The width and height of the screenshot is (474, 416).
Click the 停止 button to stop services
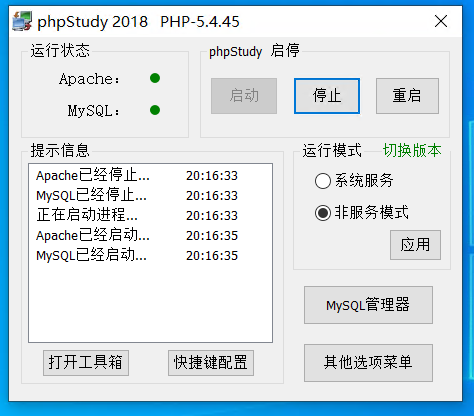(x=327, y=96)
